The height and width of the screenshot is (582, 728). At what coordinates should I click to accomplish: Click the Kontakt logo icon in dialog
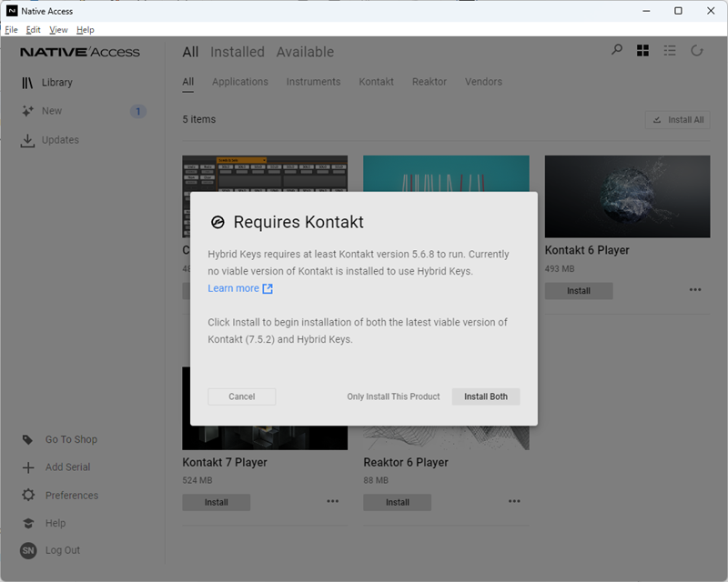coord(217,222)
